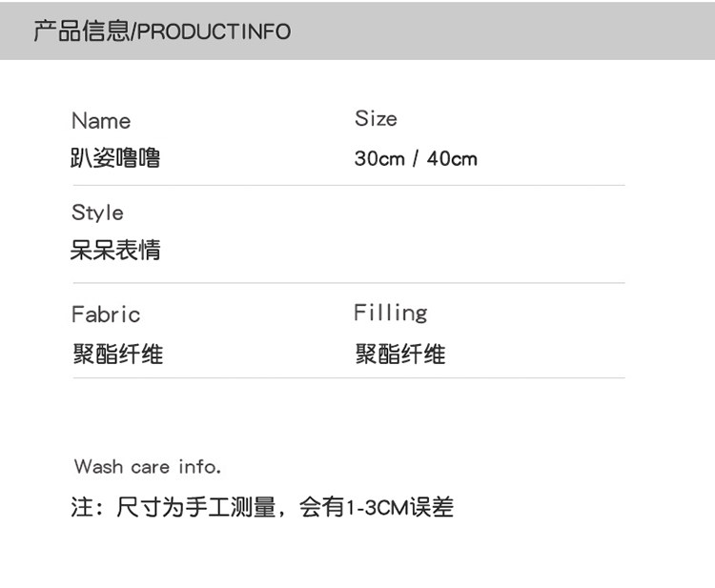715x588 pixels.
Task: Click the 产品信息 header title
Action: click(x=80, y=30)
